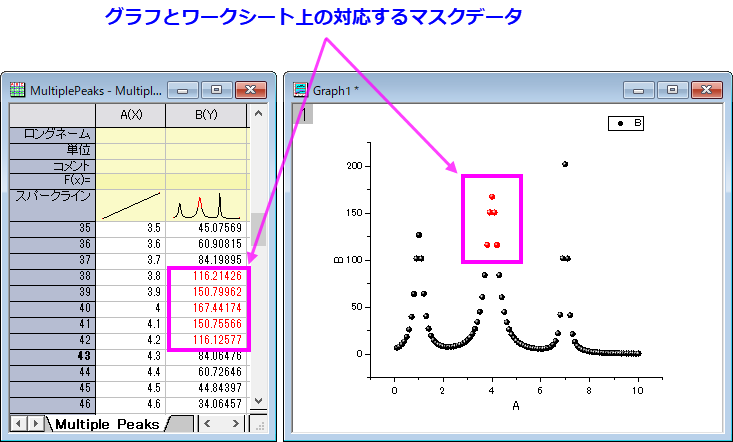The image size is (733, 442).
Task: Click the コメント row label
Action: click(53, 166)
